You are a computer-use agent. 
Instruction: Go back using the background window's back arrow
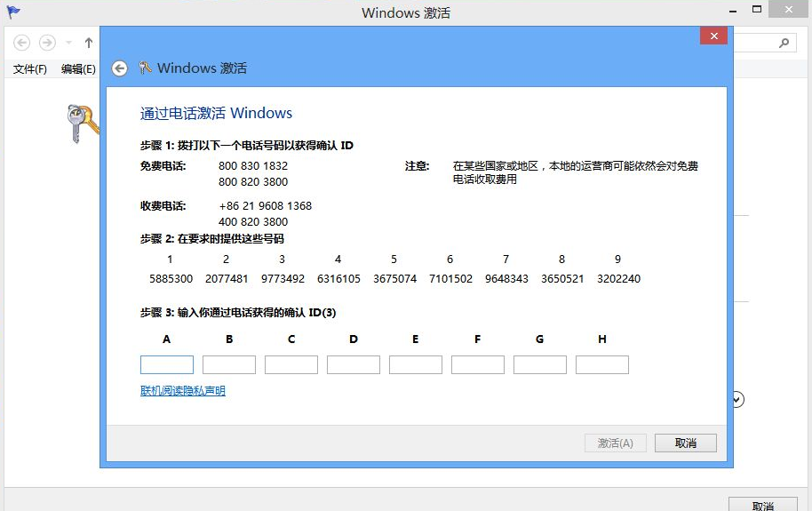click(22, 43)
